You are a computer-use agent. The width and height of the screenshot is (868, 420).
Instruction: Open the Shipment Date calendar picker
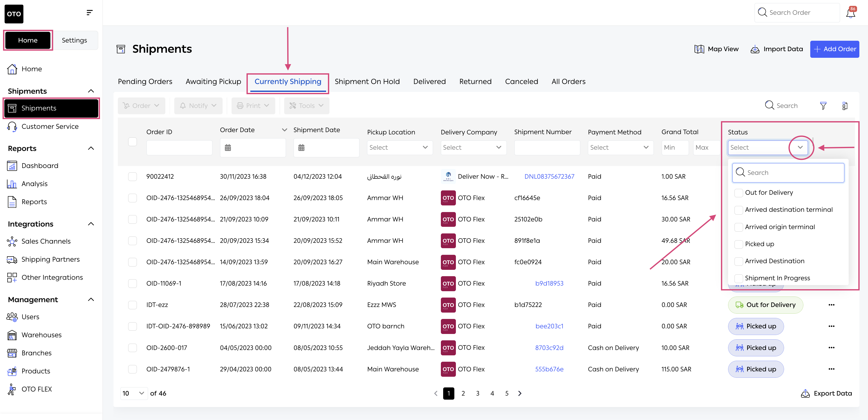click(301, 148)
